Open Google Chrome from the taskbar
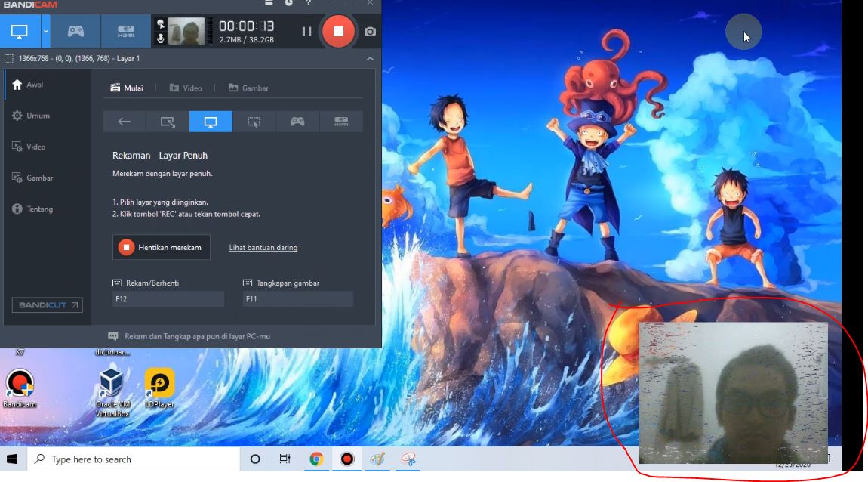 [316, 459]
